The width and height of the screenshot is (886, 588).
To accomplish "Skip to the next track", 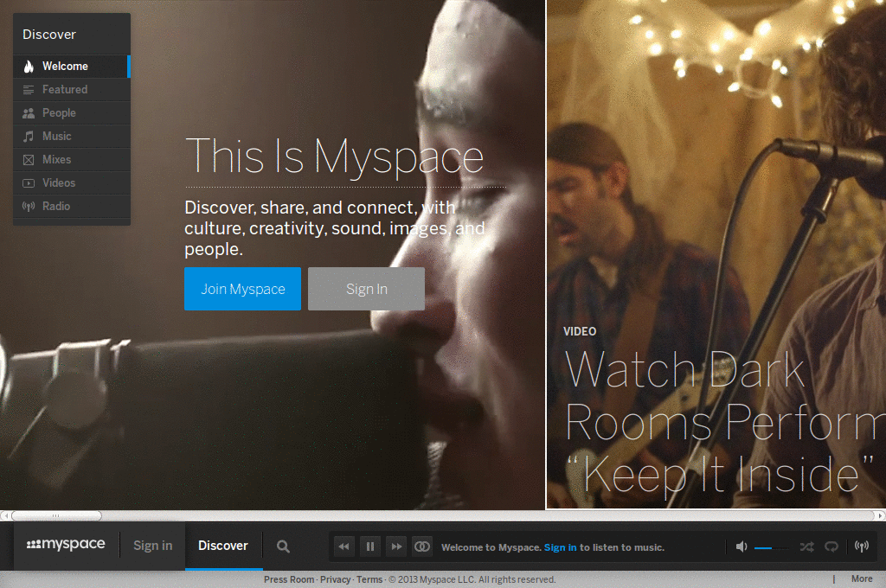I will pos(395,546).
